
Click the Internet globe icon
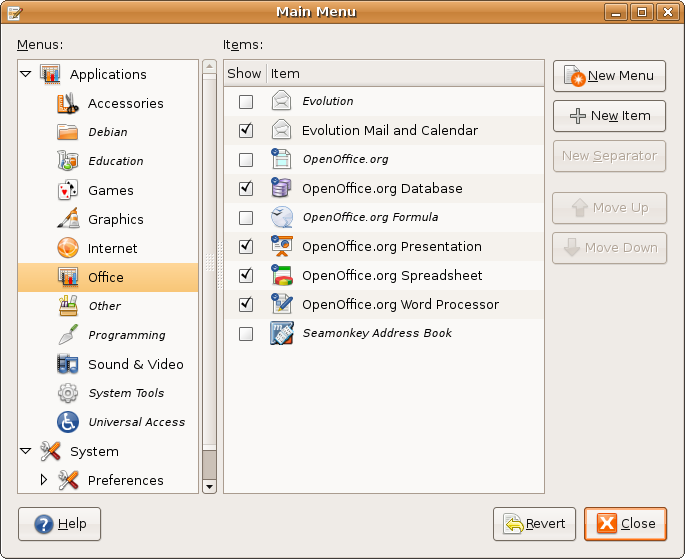click(x=68, y=248)
